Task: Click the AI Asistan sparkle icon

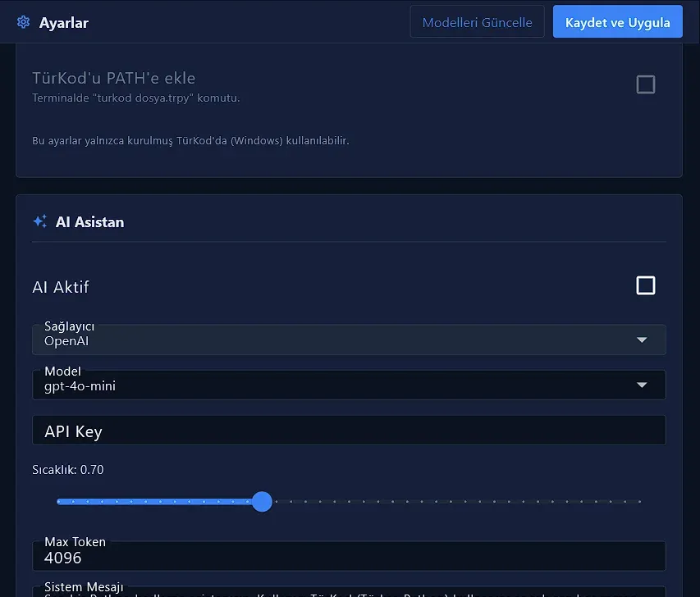Action: [40, 221]
